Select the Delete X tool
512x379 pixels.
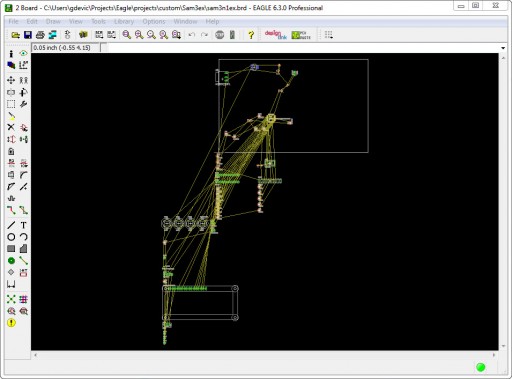point(11,127)
